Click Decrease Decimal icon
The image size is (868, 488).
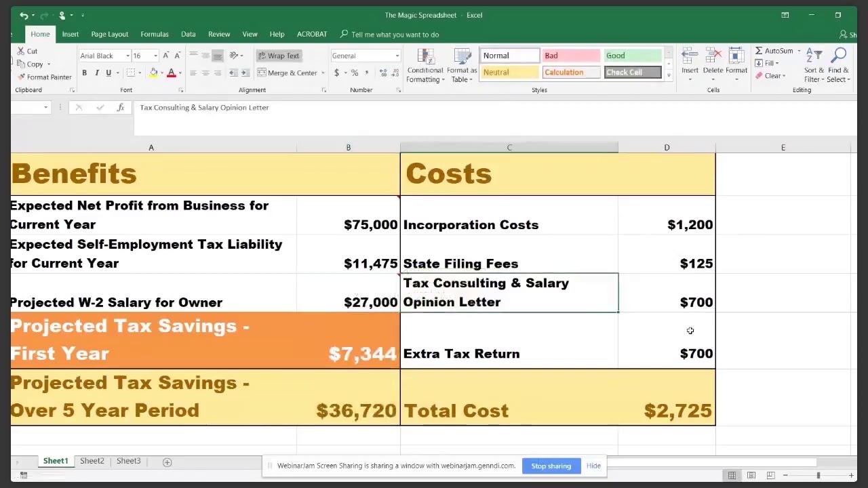pos(395,73)
